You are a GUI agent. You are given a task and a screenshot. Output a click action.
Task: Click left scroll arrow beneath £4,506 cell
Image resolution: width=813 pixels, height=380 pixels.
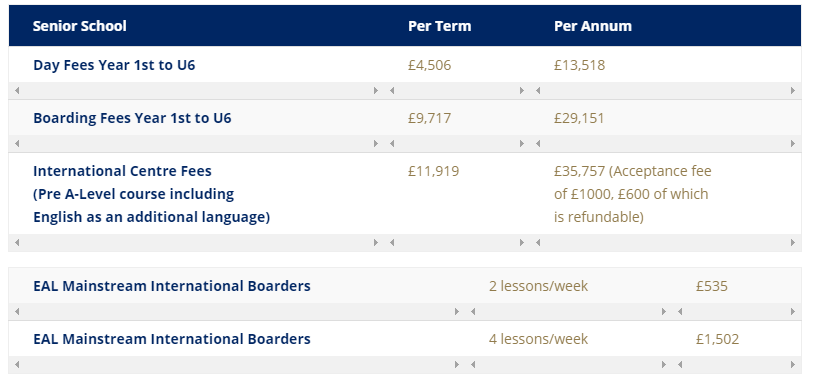click(392, 91)
